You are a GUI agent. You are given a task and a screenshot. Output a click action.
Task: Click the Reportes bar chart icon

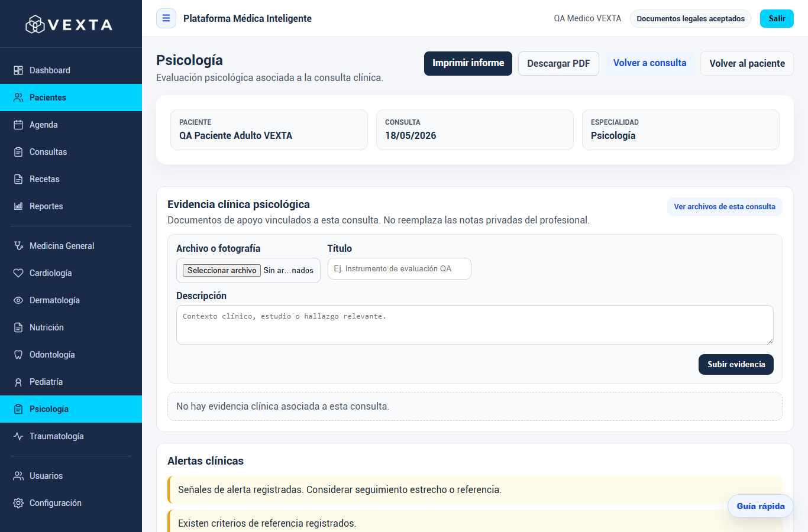tap(18, 206)
